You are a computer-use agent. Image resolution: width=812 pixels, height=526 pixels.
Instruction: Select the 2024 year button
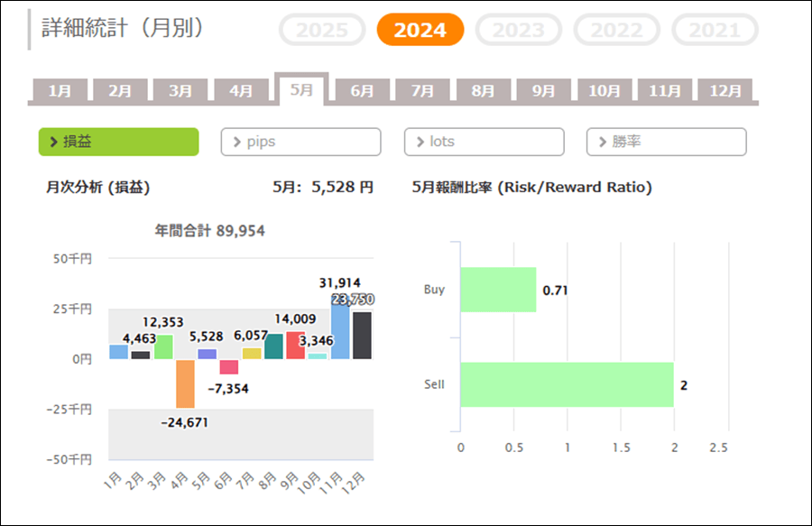420,30
